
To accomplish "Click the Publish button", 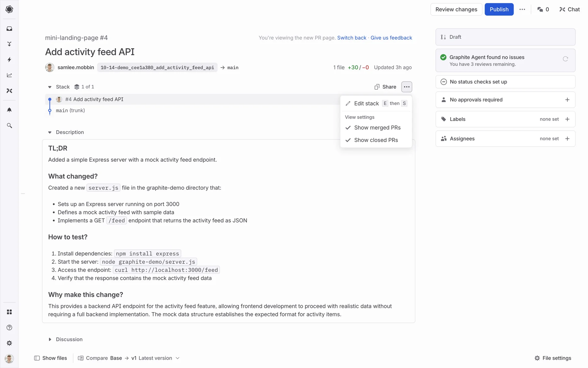I will click(x=499, y=10).
